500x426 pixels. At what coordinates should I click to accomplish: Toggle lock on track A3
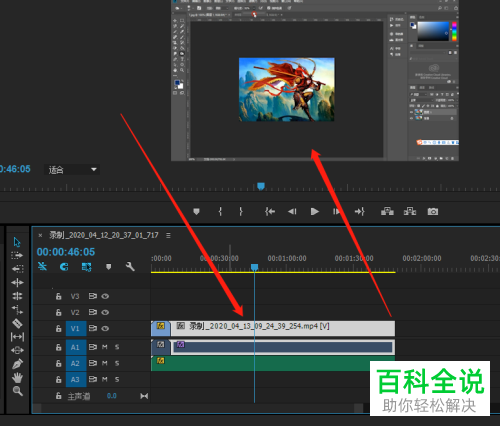[59, 379]
